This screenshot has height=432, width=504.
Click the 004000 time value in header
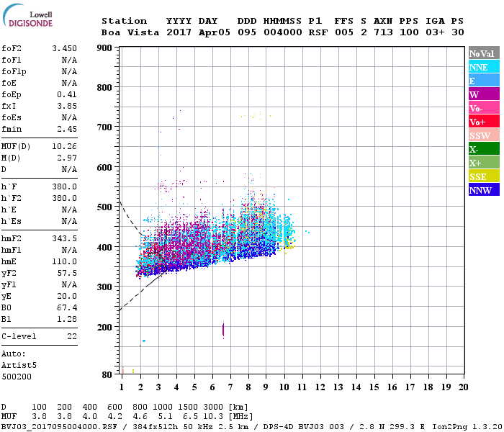[283, 32]
